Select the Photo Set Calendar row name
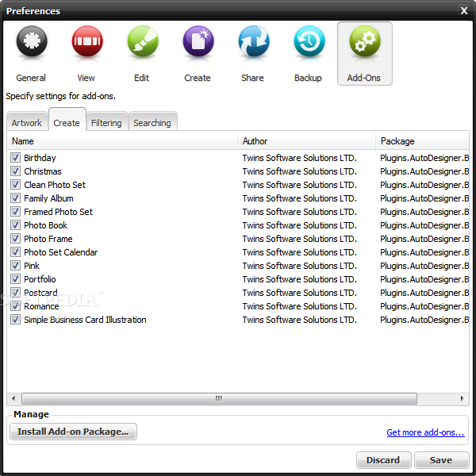 pos(61,252)
